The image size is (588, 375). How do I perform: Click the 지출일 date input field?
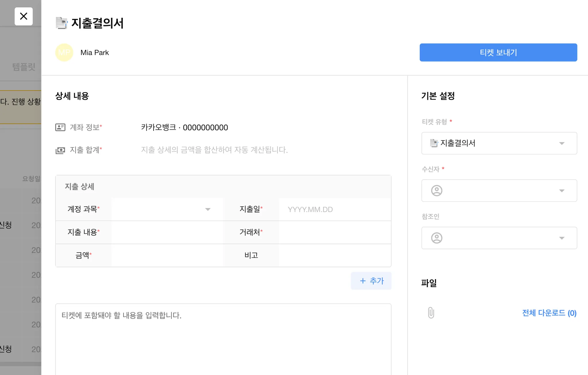point(334,209)
